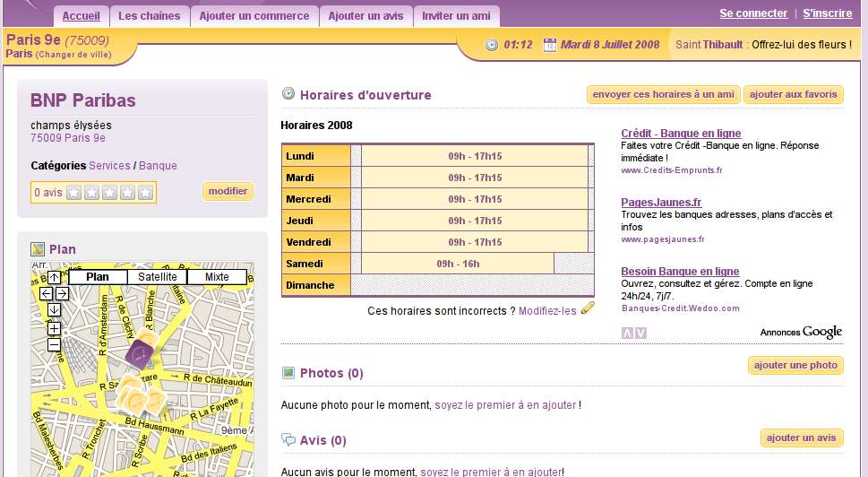Image resolution: width=868 pixels, height=477 pixels.
Task: Click ajouter aux favoris button
Action: click(x=794, y=94)
